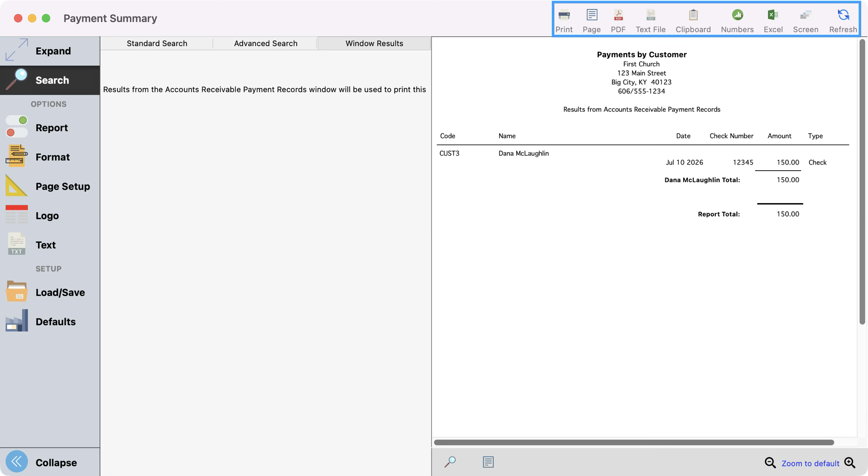Screen dimensions: 868x476
Task: Click the Zoom to default link
Action: (x=810, y=463)
